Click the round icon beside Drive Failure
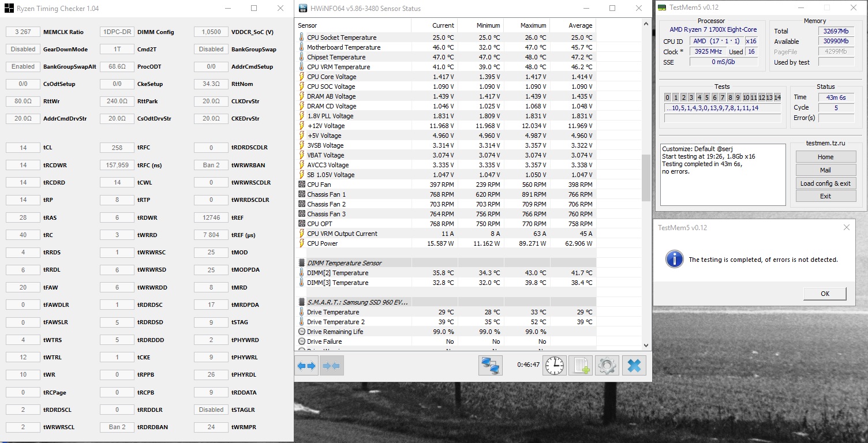Image resolution: width=868 pixels, height=443 pixels. point(301,341)
